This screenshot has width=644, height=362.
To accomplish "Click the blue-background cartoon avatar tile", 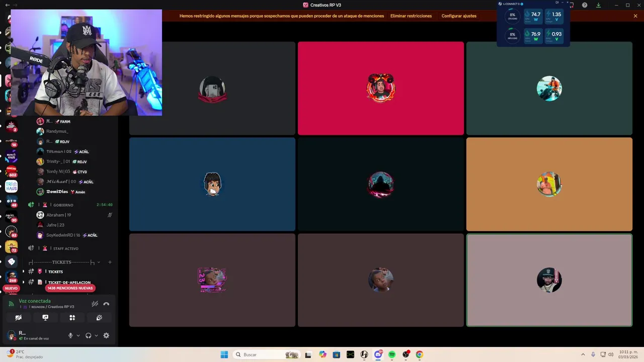I will 212,184.
